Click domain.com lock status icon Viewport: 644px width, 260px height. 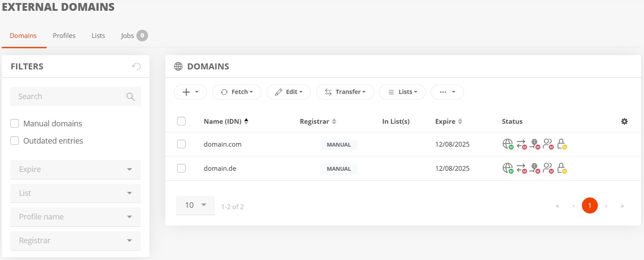tap(562, 144)
